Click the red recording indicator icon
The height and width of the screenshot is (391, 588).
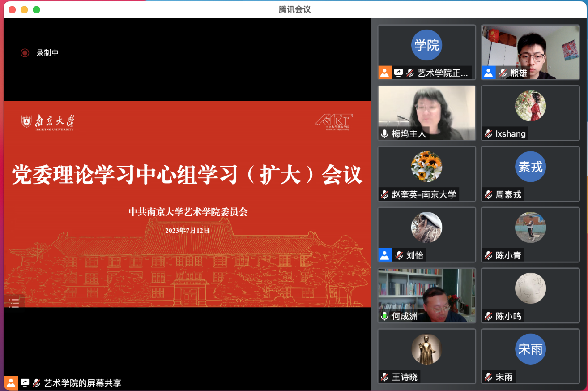tap(25, 53)
